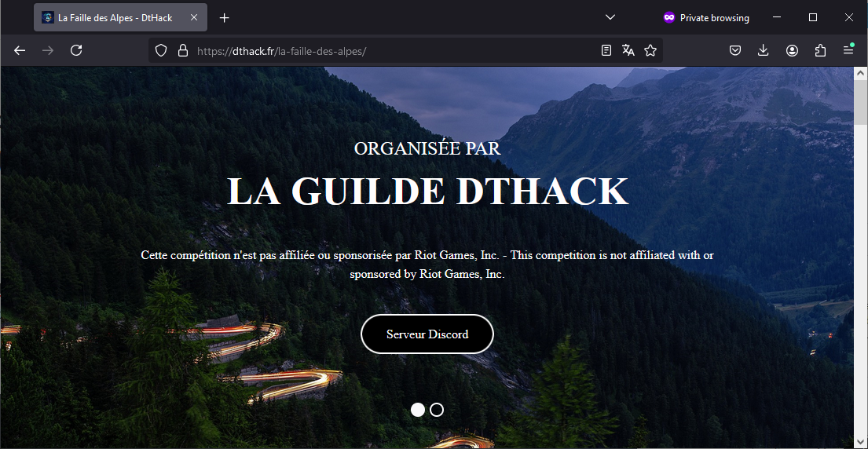868x449 pixels.
Task: Click the ORGANISÉE PAR text
Action: [x=427, y=148]
